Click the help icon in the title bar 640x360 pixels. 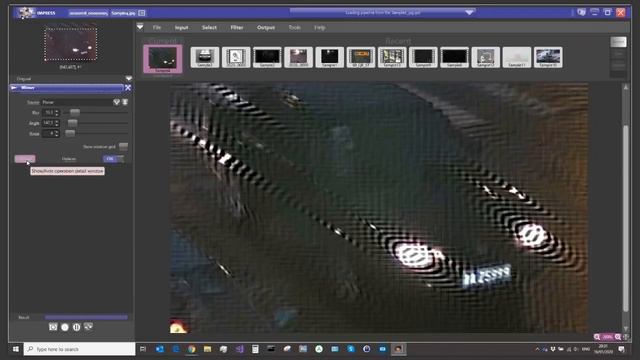tap(581, 13)
